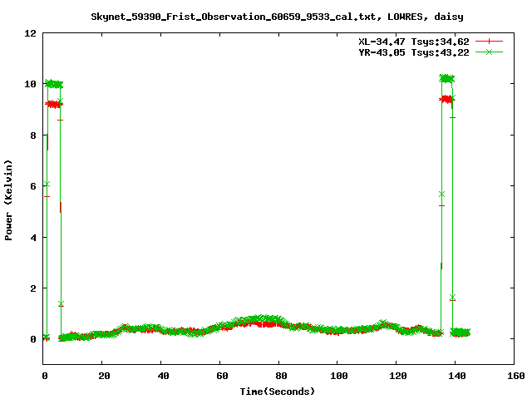The height and width of the screenshot is (399, 532).
Task: Click the green line sample in legend
Action: pos(489,52)
